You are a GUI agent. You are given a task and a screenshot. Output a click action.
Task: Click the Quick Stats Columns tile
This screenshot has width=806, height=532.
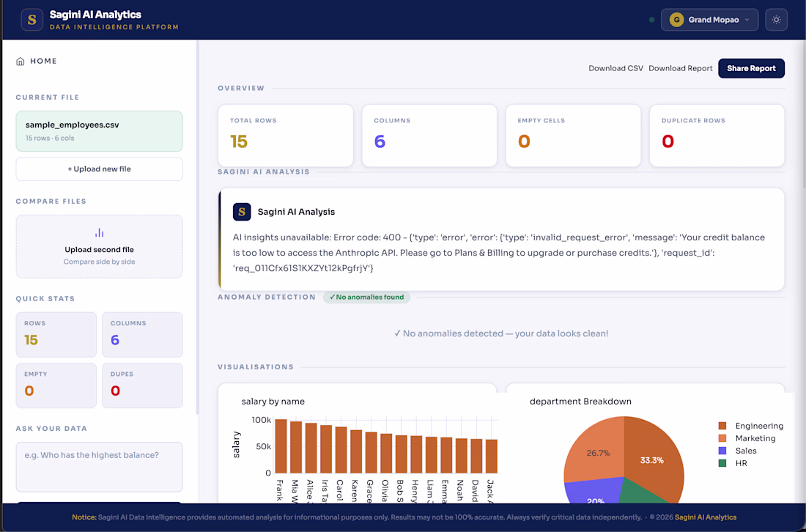pos(142,335)
